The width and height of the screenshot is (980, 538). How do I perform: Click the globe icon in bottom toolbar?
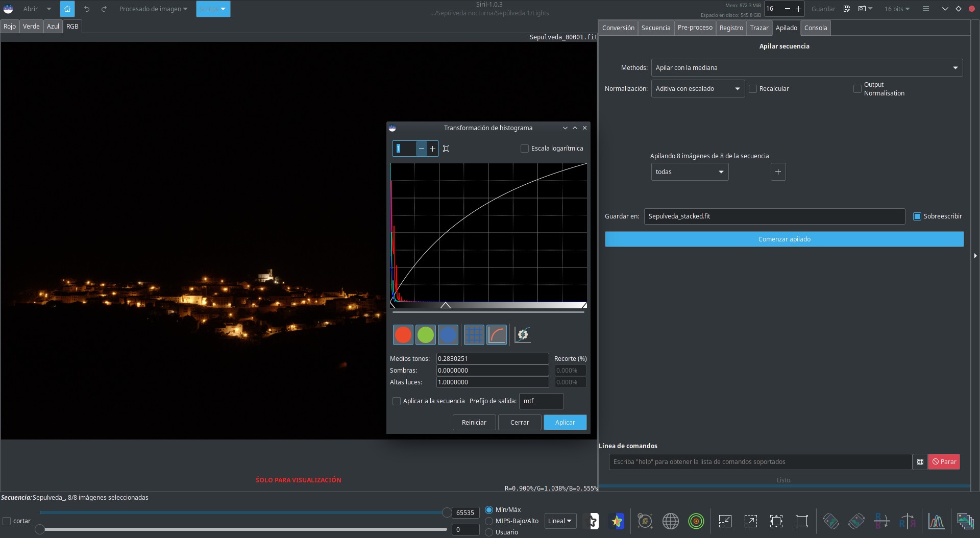tap(670, 521)
